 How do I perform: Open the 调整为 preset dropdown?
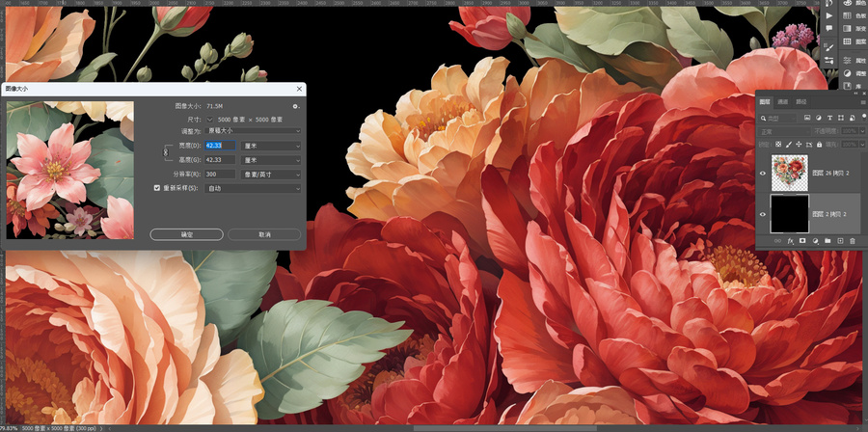(x=254, y=131)
